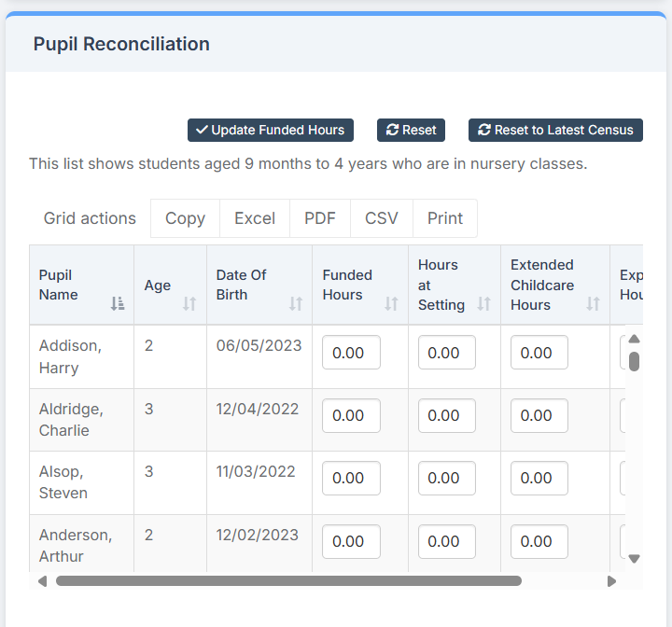Export the grid to Excel

tap(255, 218)
